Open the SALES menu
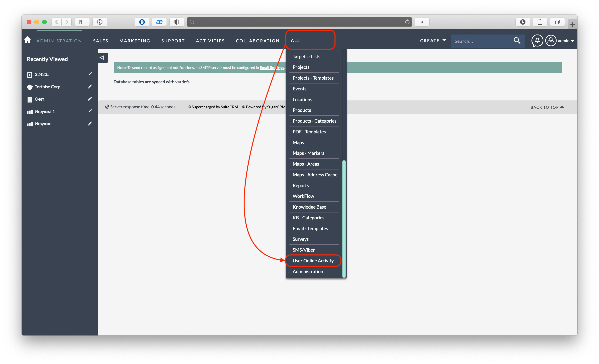 pos(101,41)
